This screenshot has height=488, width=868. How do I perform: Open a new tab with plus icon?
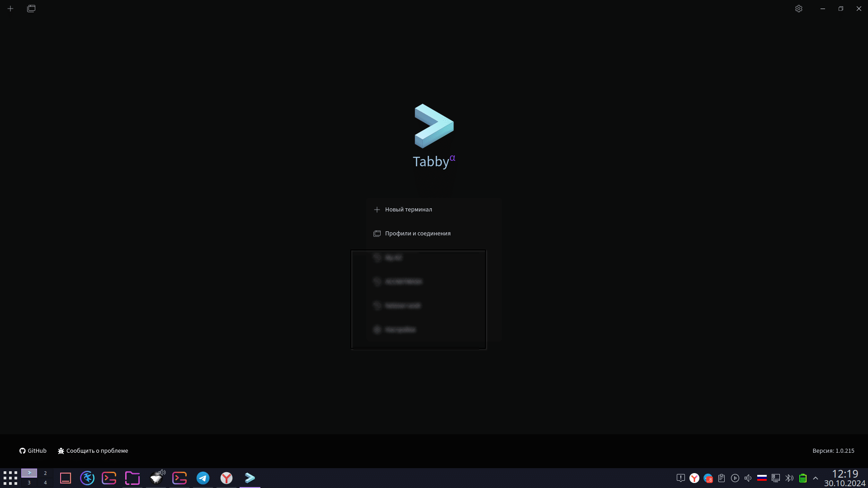pyautogui.click(x=10, y=9)
